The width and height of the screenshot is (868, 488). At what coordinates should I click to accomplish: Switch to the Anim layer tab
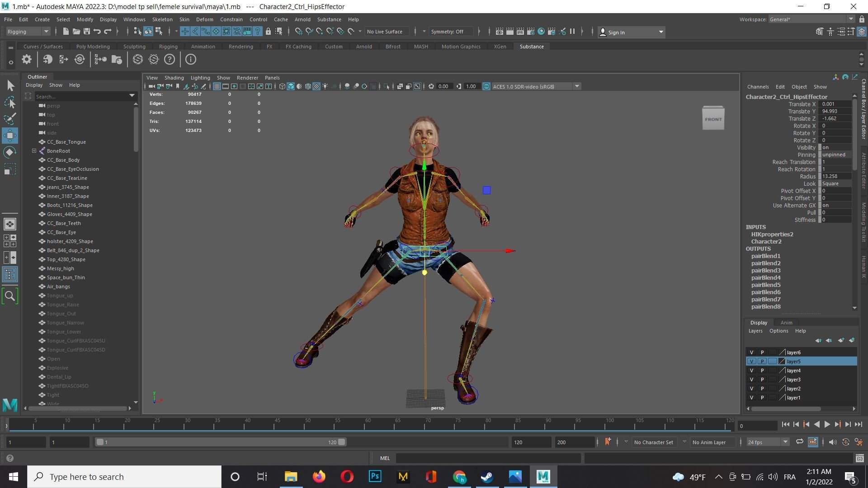786,323
